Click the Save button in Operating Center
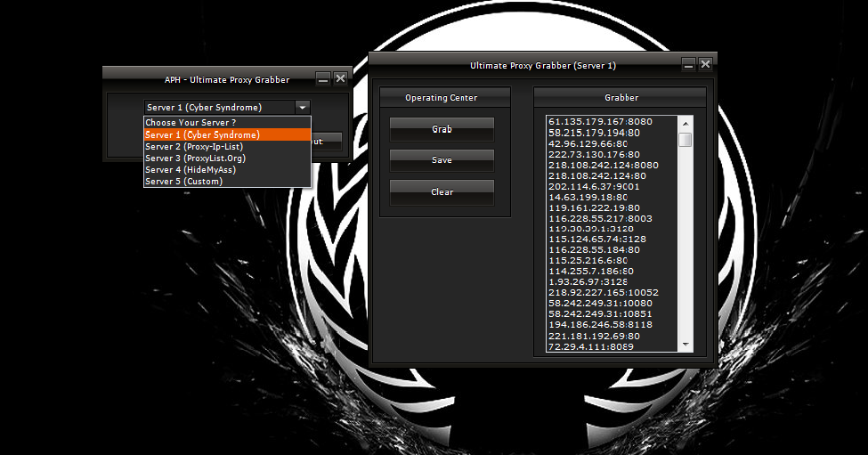The image size is (868, 455). click(x=442, y=160)
